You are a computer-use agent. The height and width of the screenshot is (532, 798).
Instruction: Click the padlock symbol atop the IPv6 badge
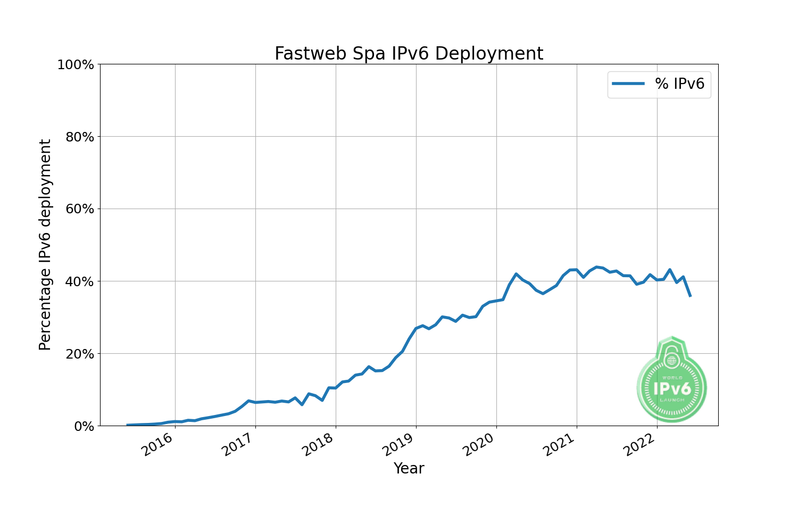click(672, 355)
